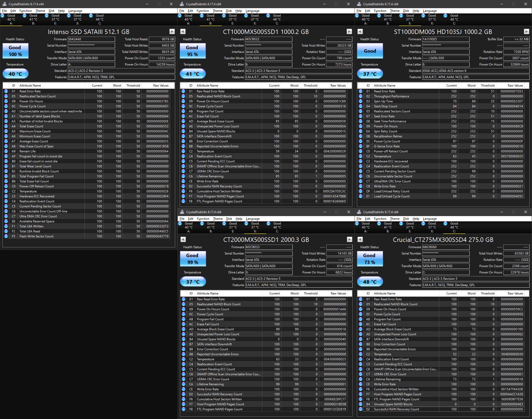532x419 pixels.
Task: Open Disk menu in CT2000MX500SSD1 window
Action: coord(229,219)
